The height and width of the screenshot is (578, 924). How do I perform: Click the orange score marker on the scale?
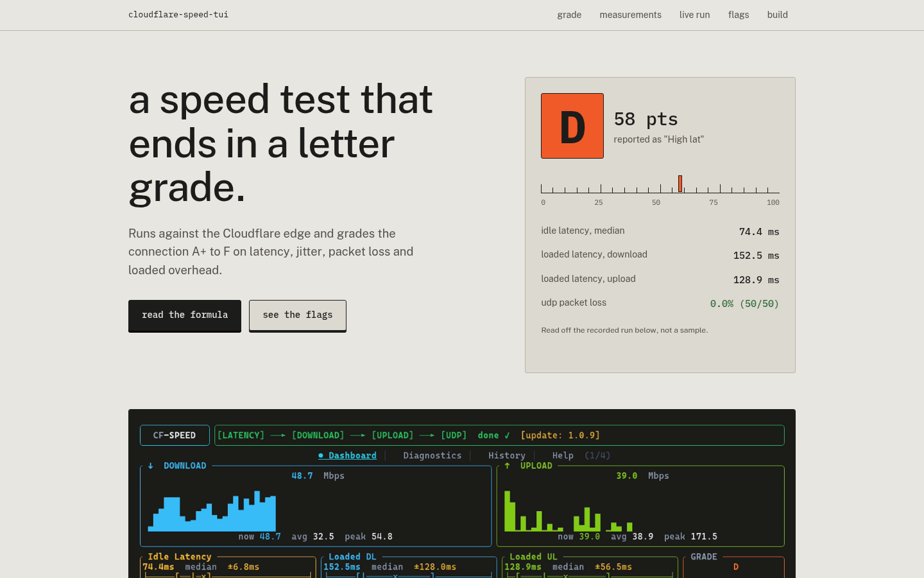[680, 184]
